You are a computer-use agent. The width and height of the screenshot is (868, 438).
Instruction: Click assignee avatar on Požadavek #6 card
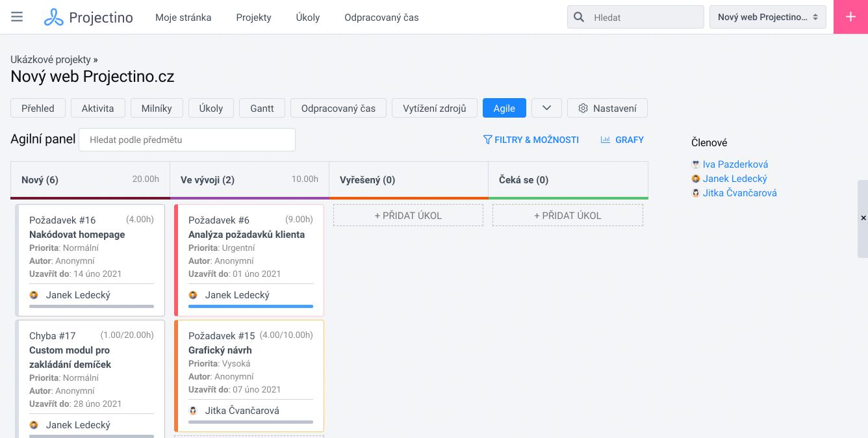coord(193,295)
